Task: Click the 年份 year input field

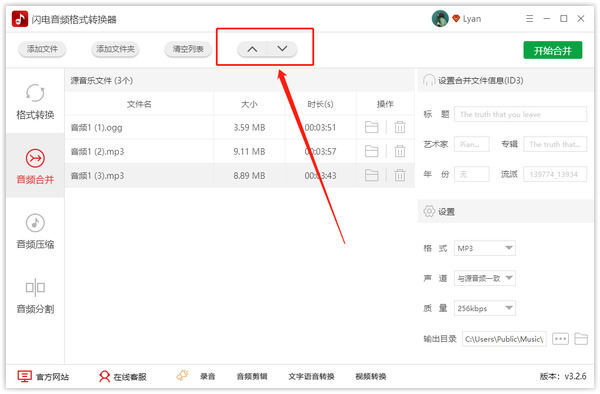Action: click(471, 174)
